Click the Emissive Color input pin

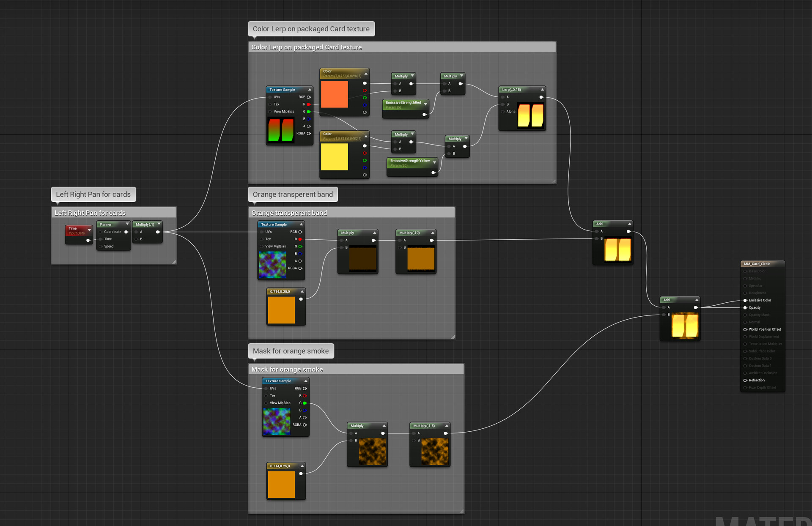pyautogui.click(x=745, y=300)
